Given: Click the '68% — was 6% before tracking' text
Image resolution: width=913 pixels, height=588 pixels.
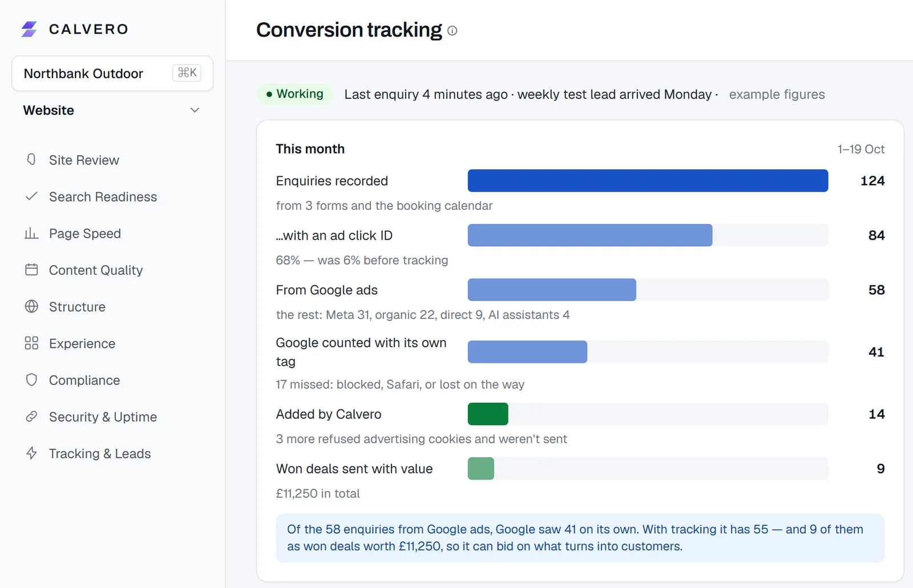Looking at the screenshot, I should click(x=362, y=260).
